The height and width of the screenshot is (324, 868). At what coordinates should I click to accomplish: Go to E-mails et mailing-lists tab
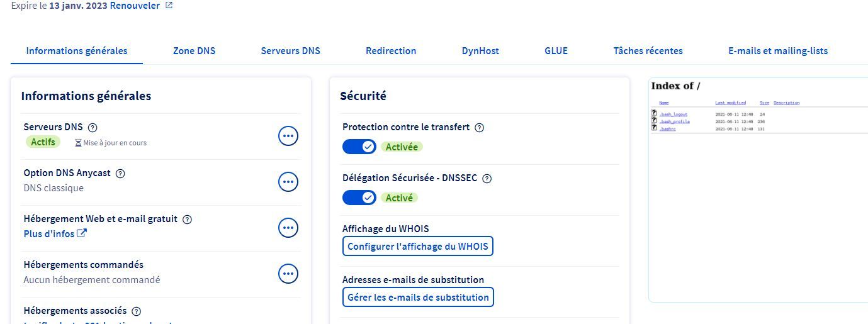(x=777, y=51)
